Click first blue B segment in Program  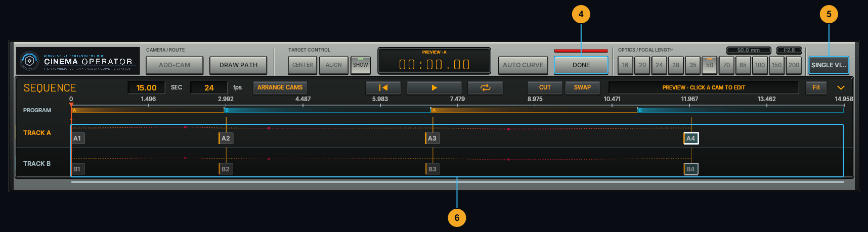pos(327,110)
